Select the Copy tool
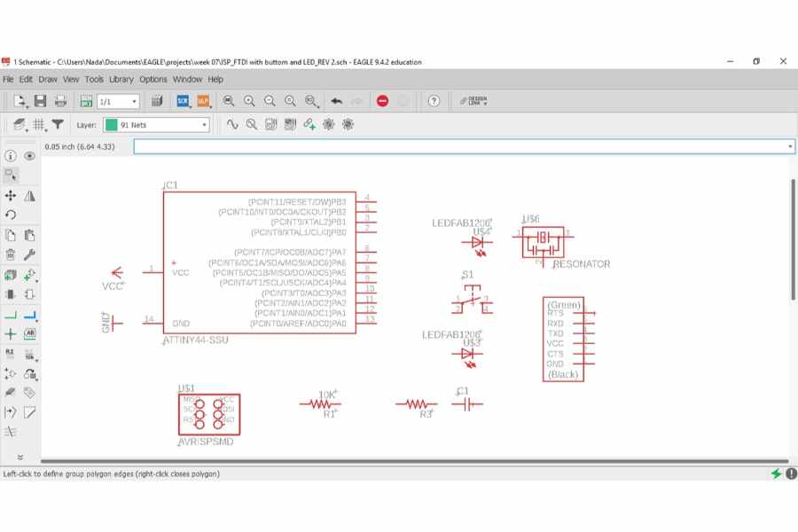The width and height of the screenshot is (798, 532). (10, 235)
